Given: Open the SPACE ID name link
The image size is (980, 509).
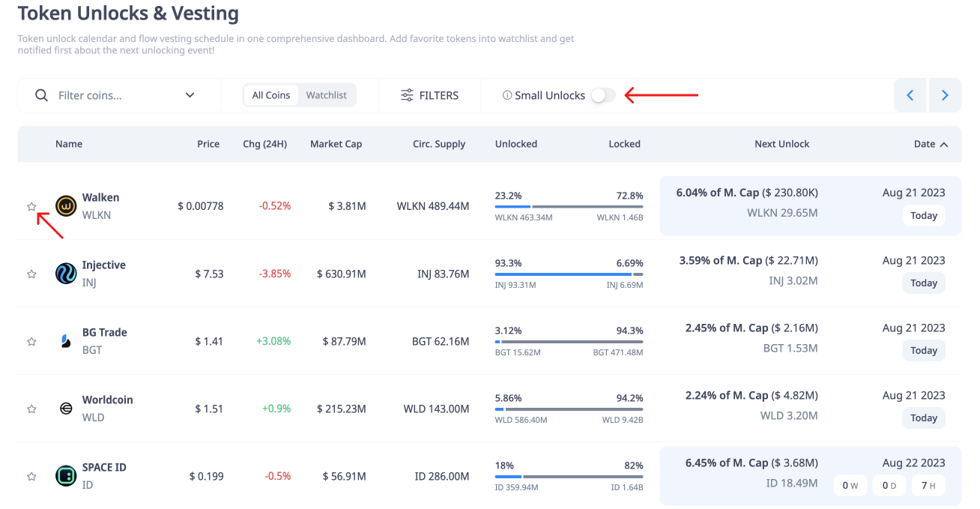Looking at the screenshot, I should 104,467.
